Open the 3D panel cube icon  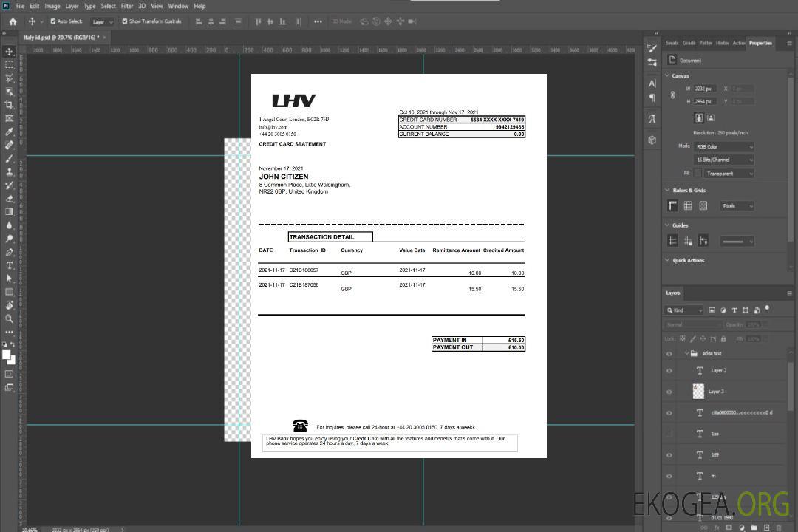652,140
